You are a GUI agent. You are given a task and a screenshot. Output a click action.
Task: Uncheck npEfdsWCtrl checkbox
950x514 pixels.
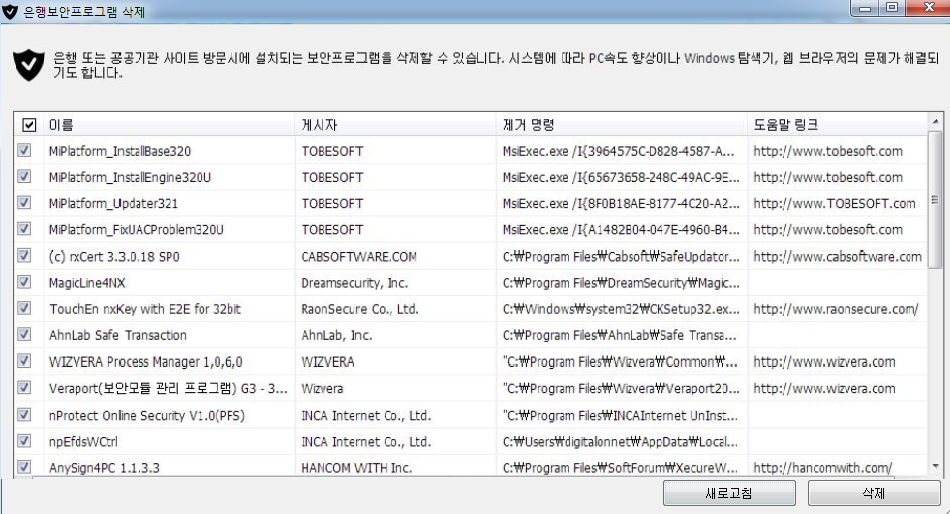24,441
